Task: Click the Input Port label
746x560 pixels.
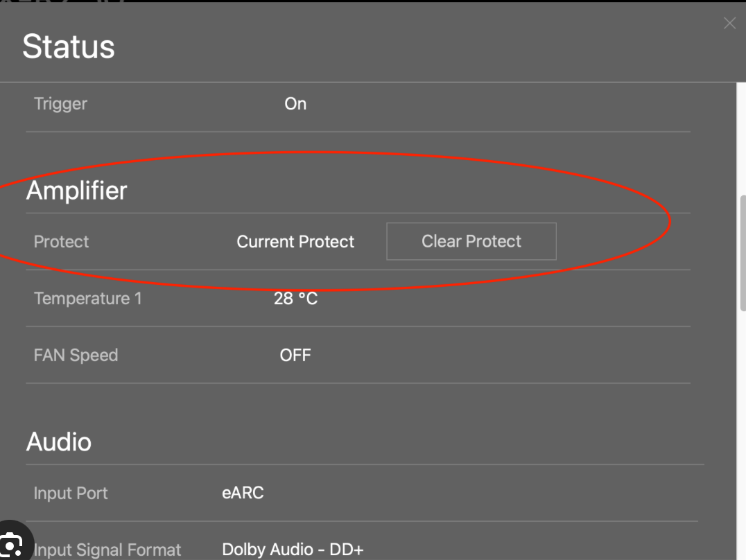Action: tap(71, 493)
